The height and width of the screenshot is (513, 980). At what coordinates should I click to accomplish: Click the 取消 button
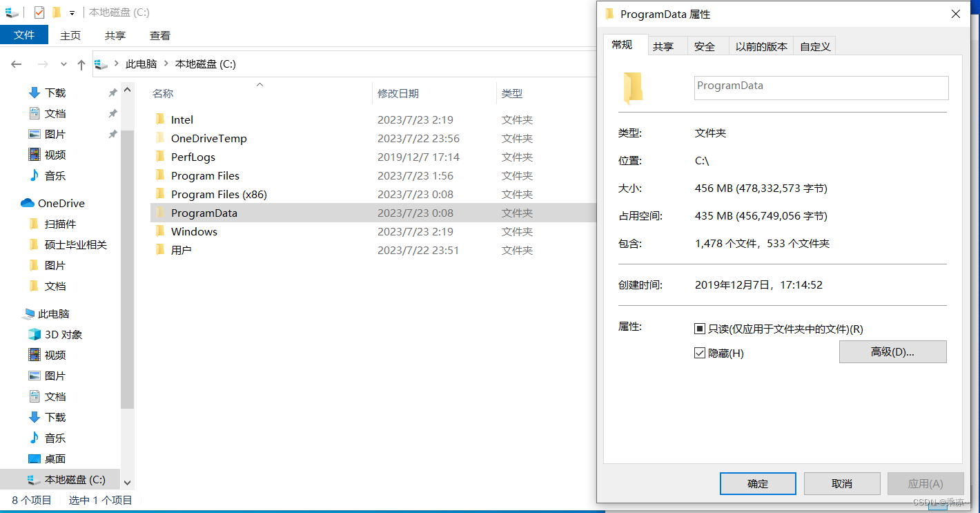point(842,483)
